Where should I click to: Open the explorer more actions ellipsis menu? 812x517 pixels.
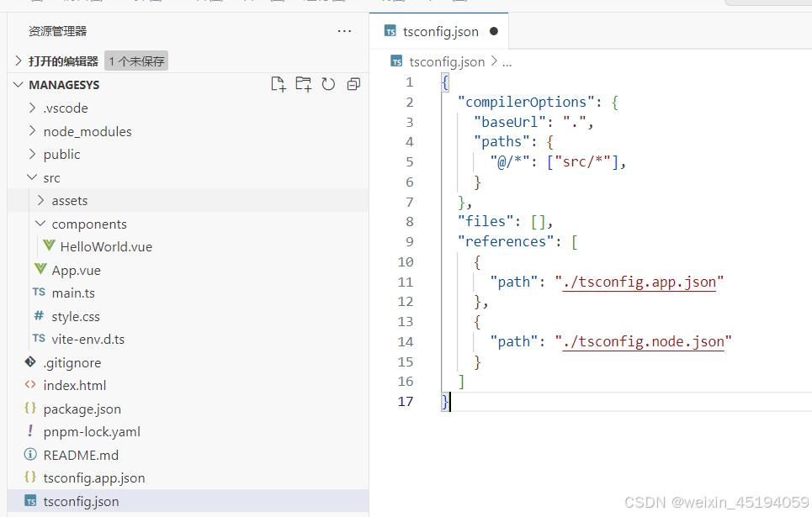[344, 31]
